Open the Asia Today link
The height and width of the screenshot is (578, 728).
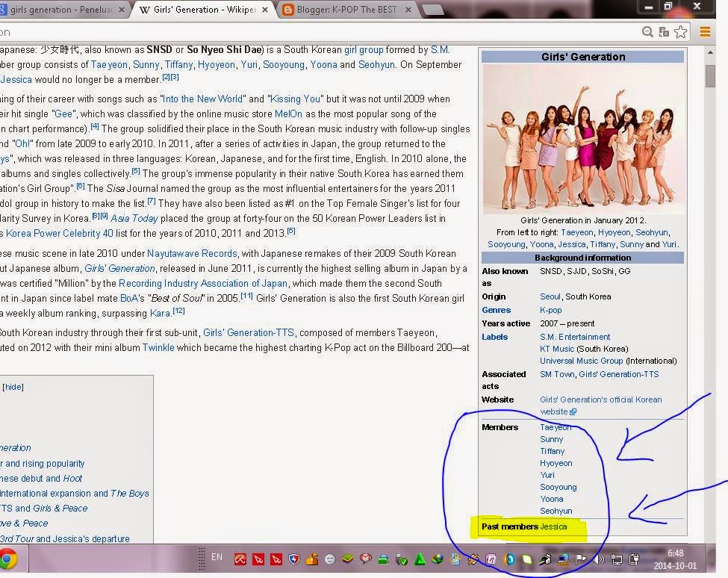pyautogui.click(x=134, y=218)
